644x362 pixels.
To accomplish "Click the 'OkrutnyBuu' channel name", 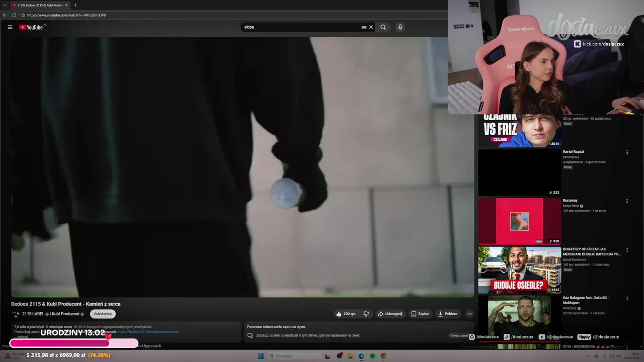I will coord(571,157).
